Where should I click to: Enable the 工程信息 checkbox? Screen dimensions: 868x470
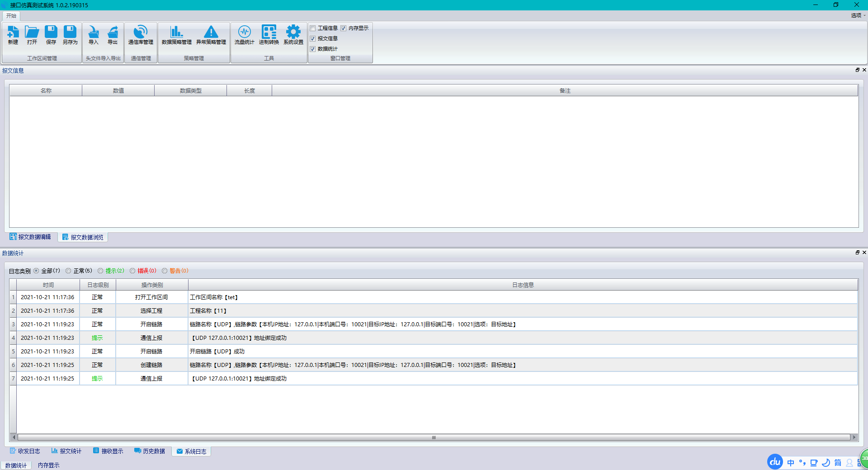(313, 28)
